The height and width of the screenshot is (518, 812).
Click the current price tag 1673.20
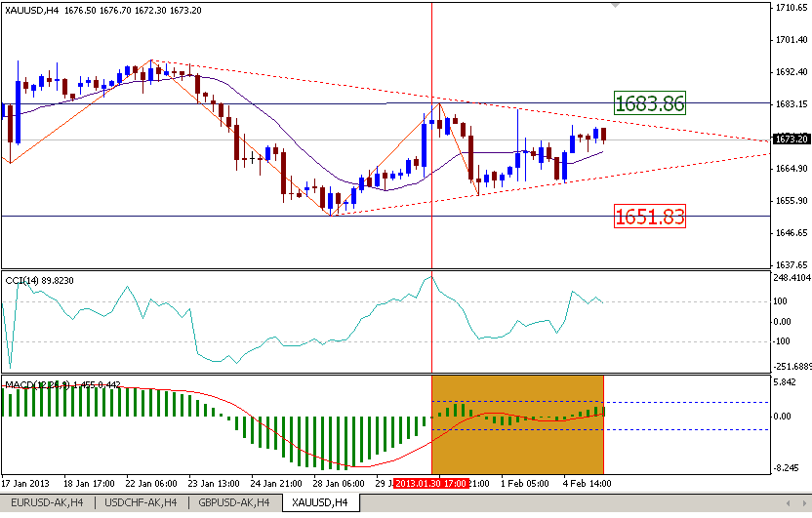[789, 139]
